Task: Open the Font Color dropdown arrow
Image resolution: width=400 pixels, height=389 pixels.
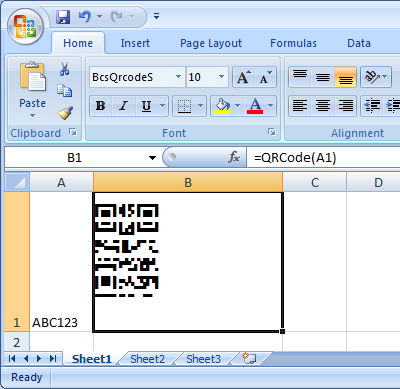Action: [271, 106]
